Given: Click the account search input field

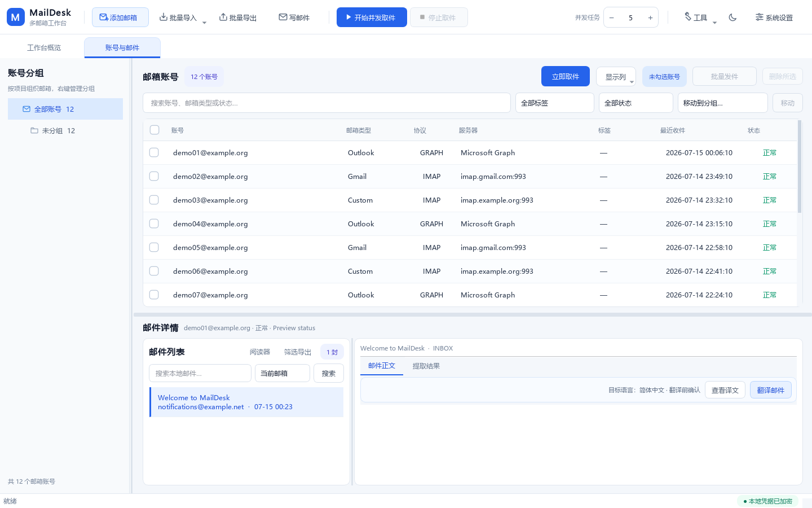Looking at the screenshot, I should pos(326,103).
